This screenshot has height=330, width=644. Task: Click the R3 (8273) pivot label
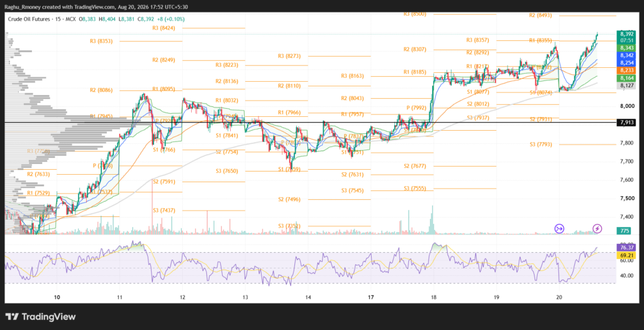[289, 56]
